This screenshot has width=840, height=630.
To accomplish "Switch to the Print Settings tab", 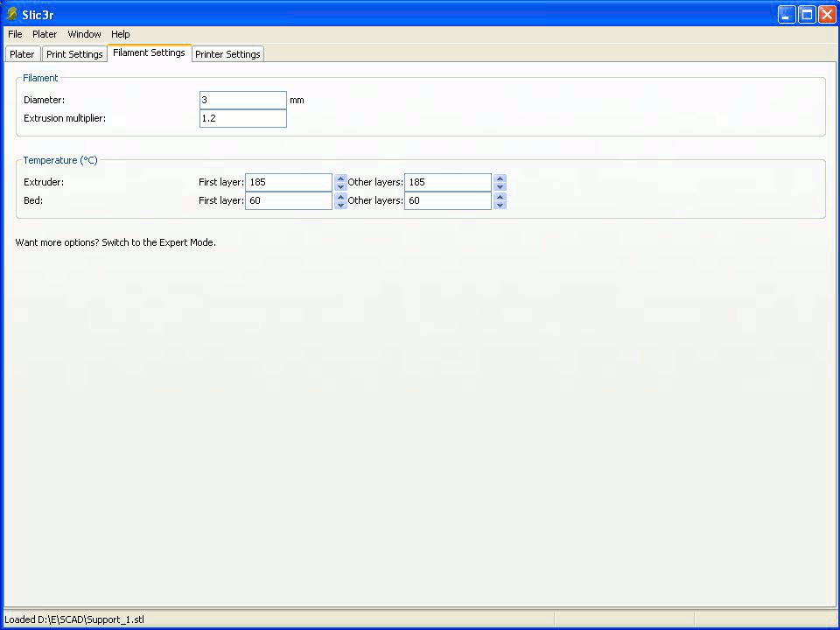I will coord(74,54).
